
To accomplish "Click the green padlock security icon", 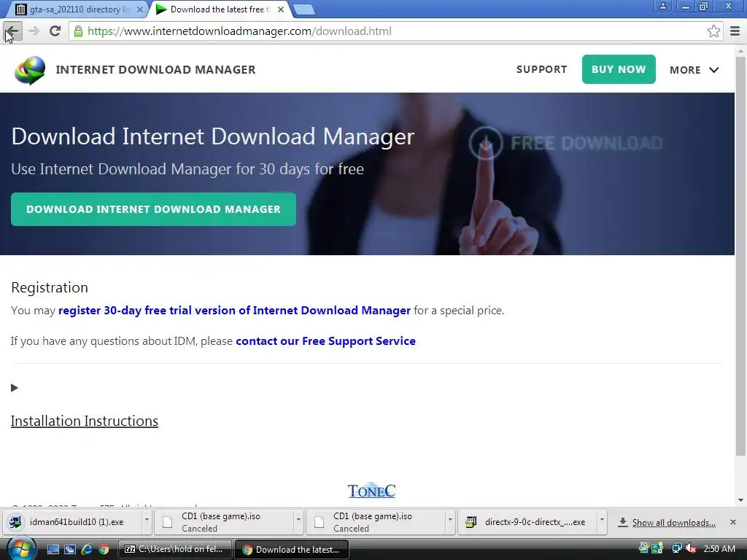I will [x=79, y=31].
